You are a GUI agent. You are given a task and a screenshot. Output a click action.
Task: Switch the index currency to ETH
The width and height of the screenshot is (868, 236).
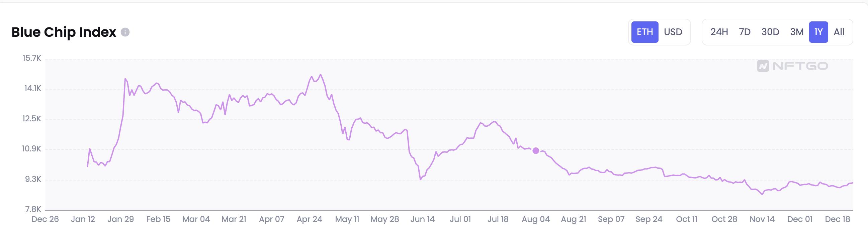pos(644,32)
